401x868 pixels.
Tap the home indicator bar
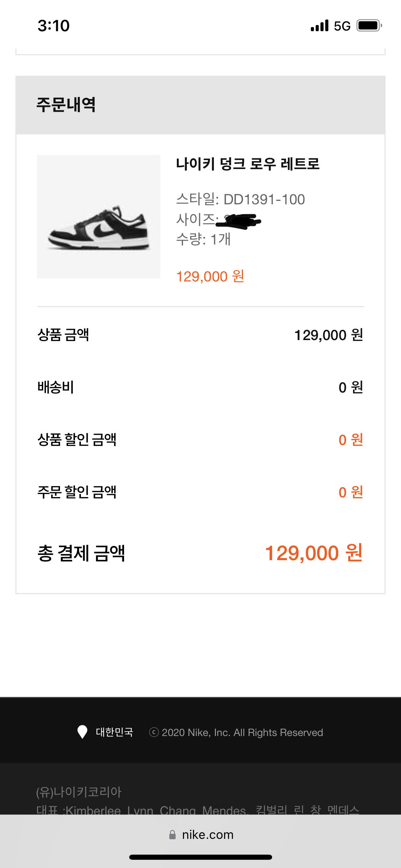tap(200, 857)
